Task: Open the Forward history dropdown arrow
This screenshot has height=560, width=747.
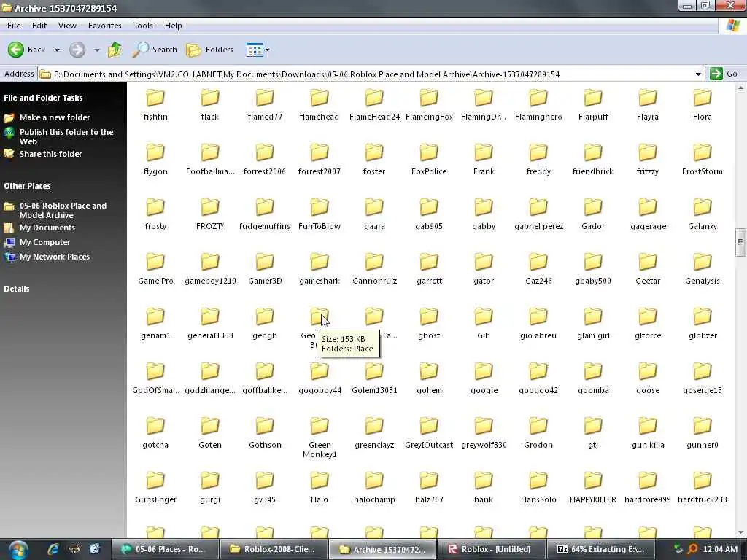Action: click(x=97, y=50)
